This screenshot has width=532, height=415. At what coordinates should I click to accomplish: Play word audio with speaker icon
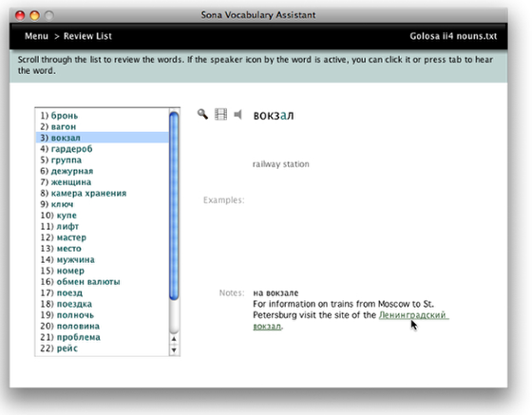tap(237, 115)
